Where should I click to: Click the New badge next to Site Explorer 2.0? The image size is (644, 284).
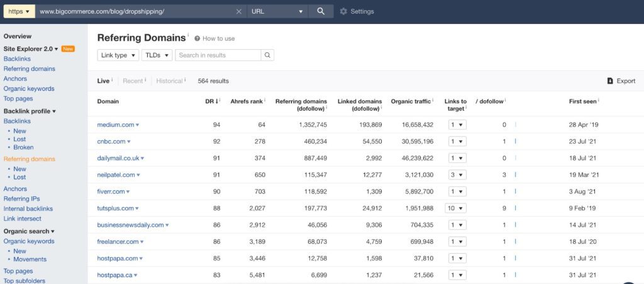point(68,48)
